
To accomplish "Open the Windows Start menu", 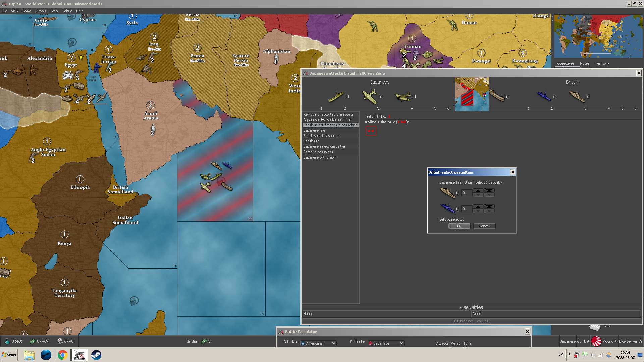I will (9, 355).
